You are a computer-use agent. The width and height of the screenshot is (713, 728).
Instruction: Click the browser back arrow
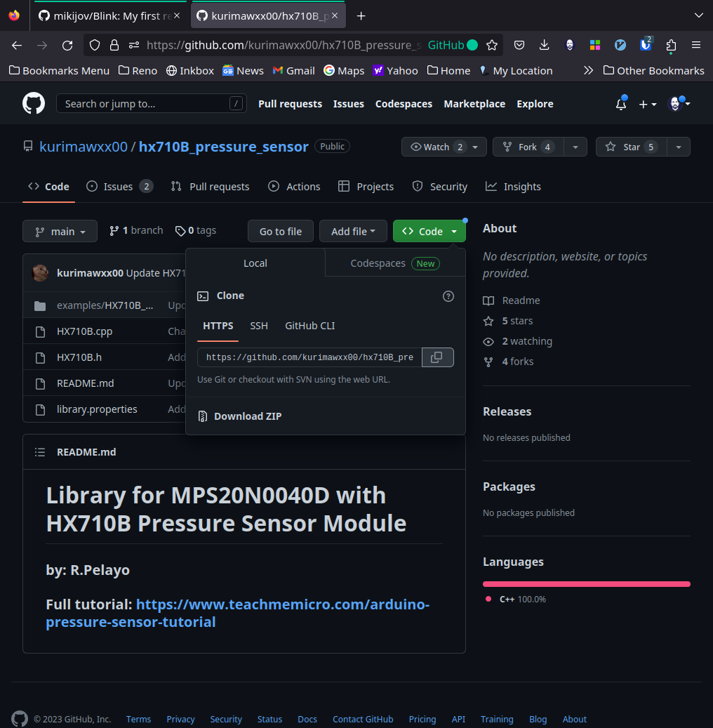tap(17, 45)
